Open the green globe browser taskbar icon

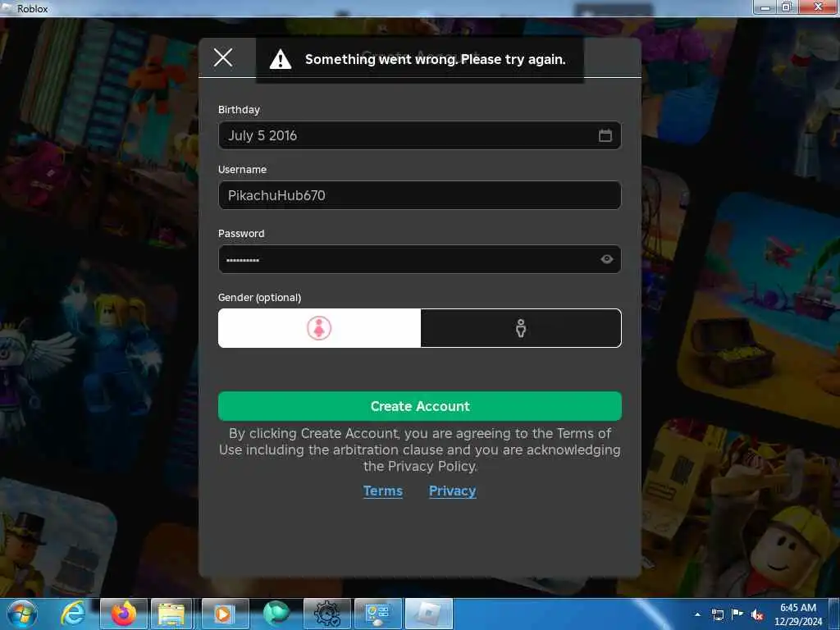click(x=276, y=614)
